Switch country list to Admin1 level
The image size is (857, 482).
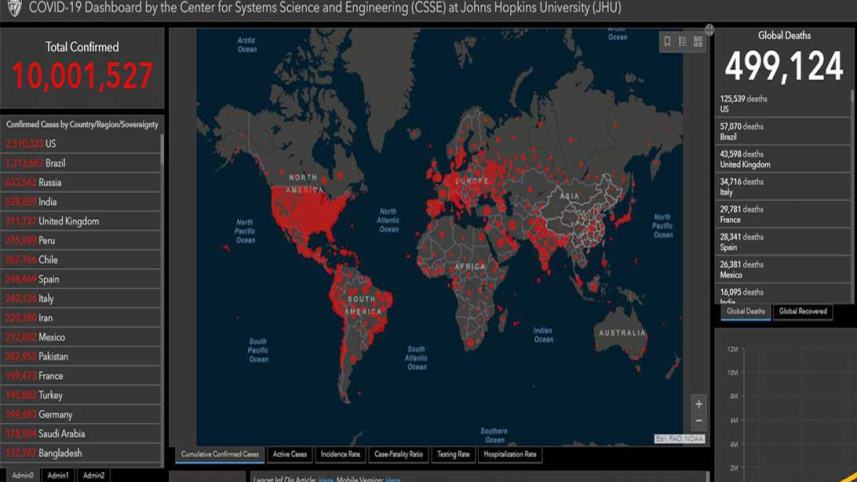click(58, 476)
